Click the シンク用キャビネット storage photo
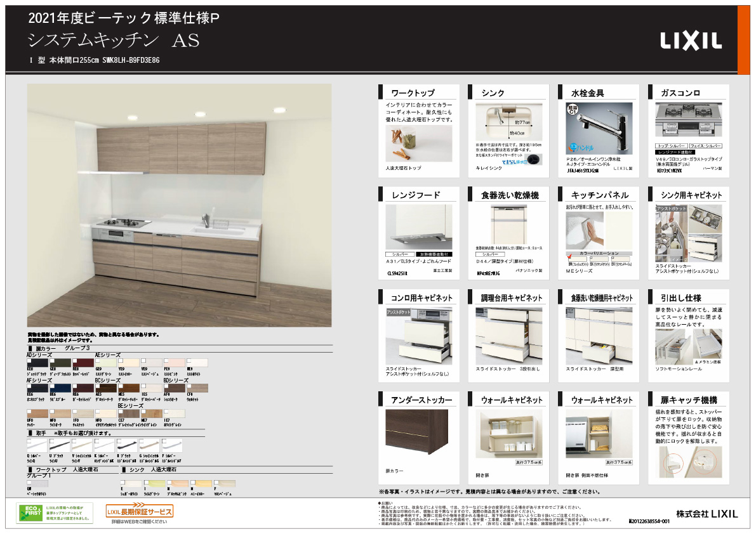 [689, 233]
